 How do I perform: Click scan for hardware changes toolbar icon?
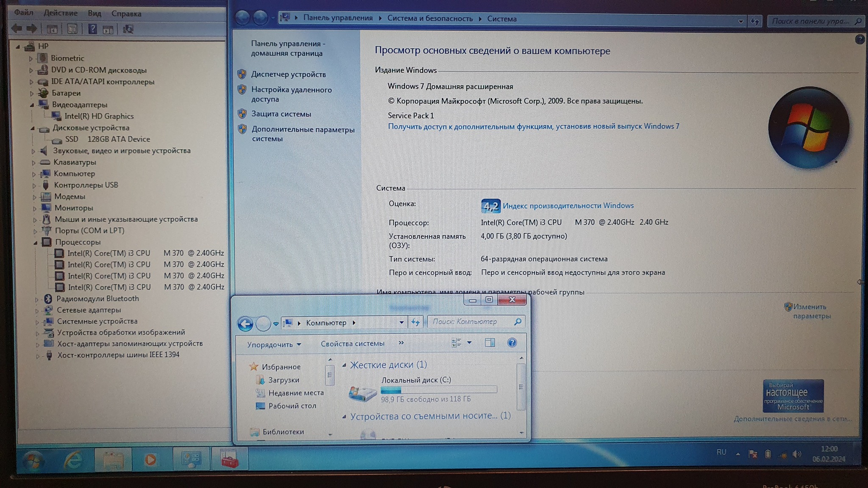tap(128, 29)
